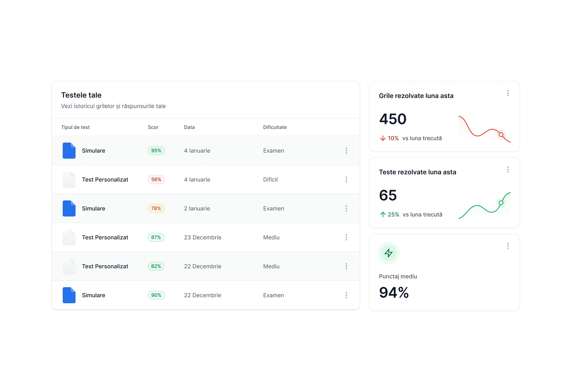
Task: Open options menu for Test Personalizat 56% row
Action: pos(346,180)
